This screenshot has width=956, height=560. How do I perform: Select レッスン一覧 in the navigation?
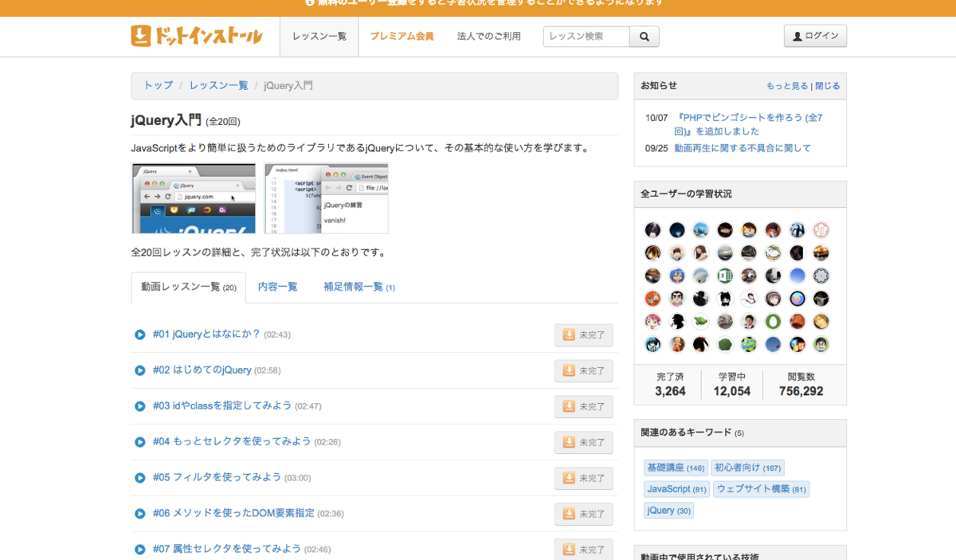(319, 36)
